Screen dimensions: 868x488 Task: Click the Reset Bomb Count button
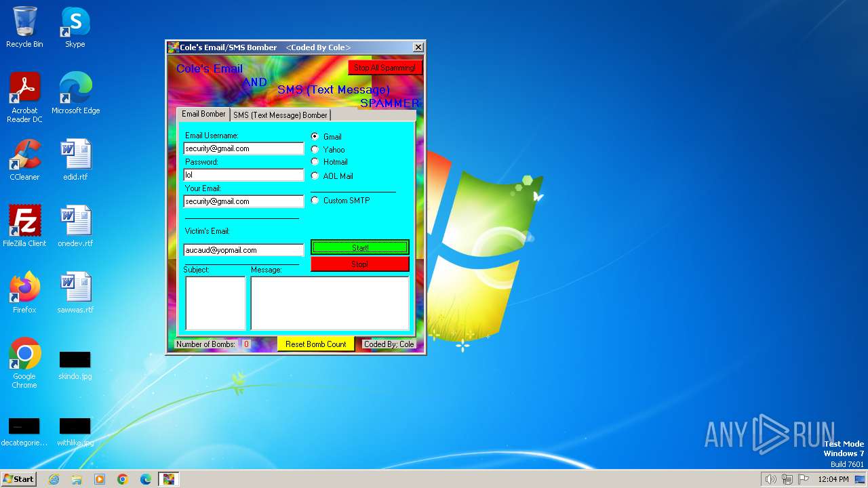[x=316, y=344]
